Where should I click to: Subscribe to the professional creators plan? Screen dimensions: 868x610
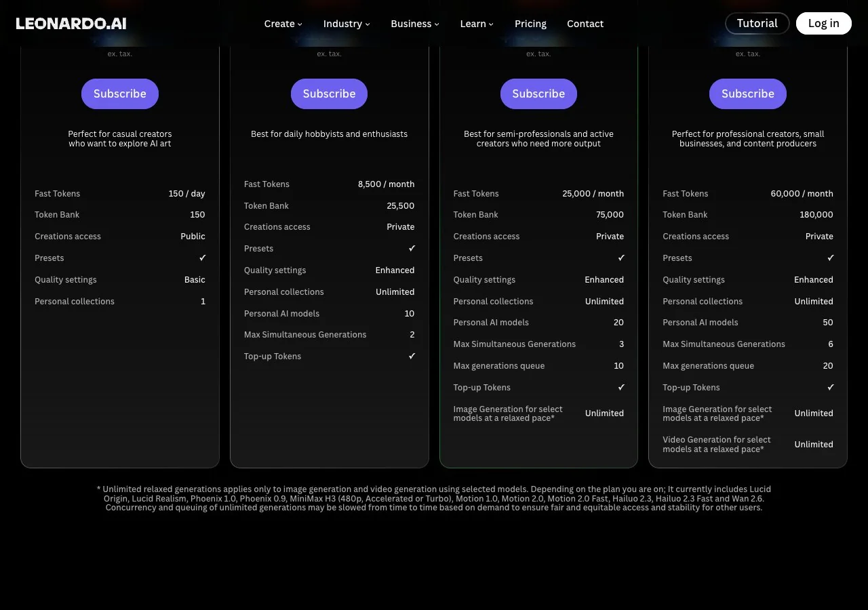pos(748,94)
